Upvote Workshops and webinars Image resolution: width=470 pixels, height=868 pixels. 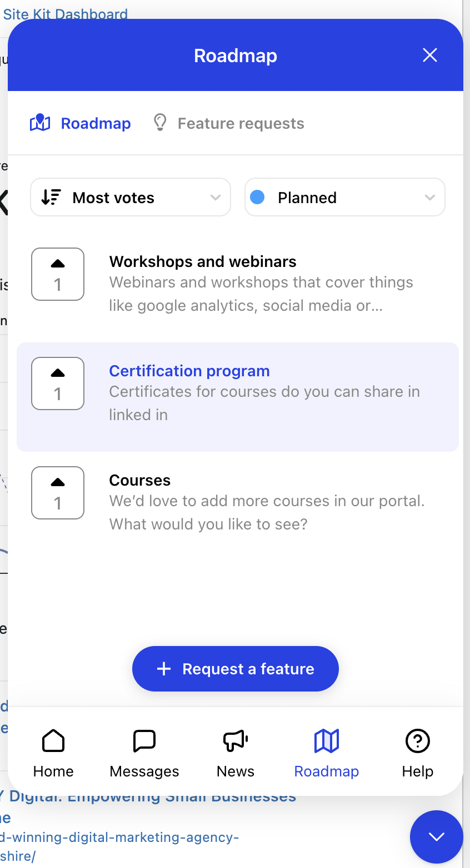pos(58,274)
